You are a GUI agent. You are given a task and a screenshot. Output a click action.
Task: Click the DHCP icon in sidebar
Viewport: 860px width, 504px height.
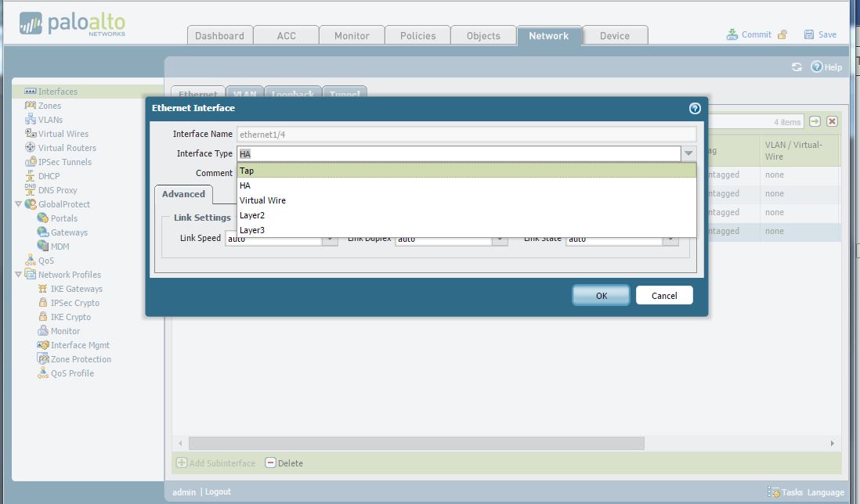tap(31, 176)
